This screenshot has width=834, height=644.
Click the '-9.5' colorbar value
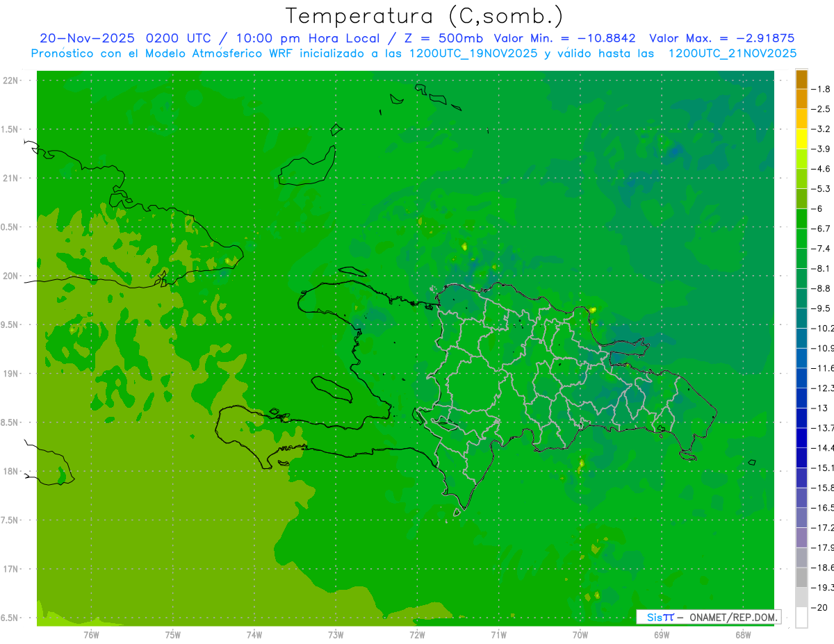pos(821,308)
